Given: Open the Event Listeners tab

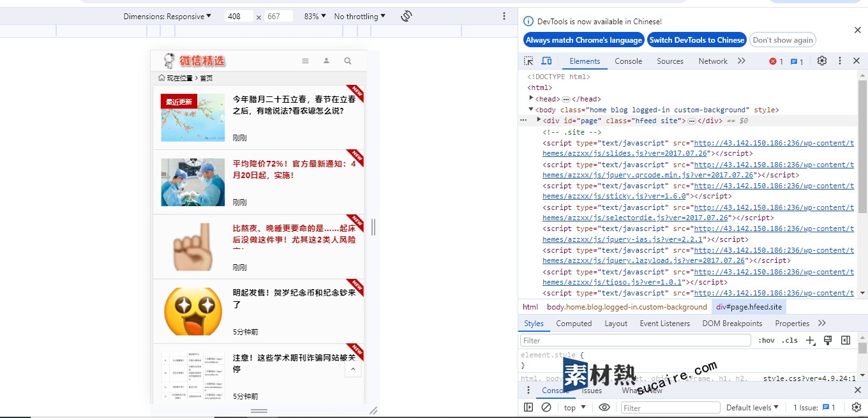Looking at the screenshot, I should coord(665,324).
